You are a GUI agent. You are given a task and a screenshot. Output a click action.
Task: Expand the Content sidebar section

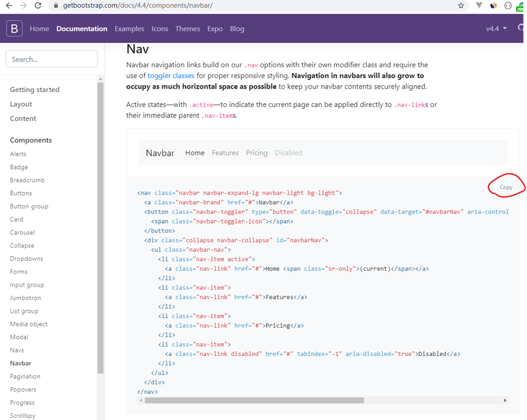pos(23,118)
